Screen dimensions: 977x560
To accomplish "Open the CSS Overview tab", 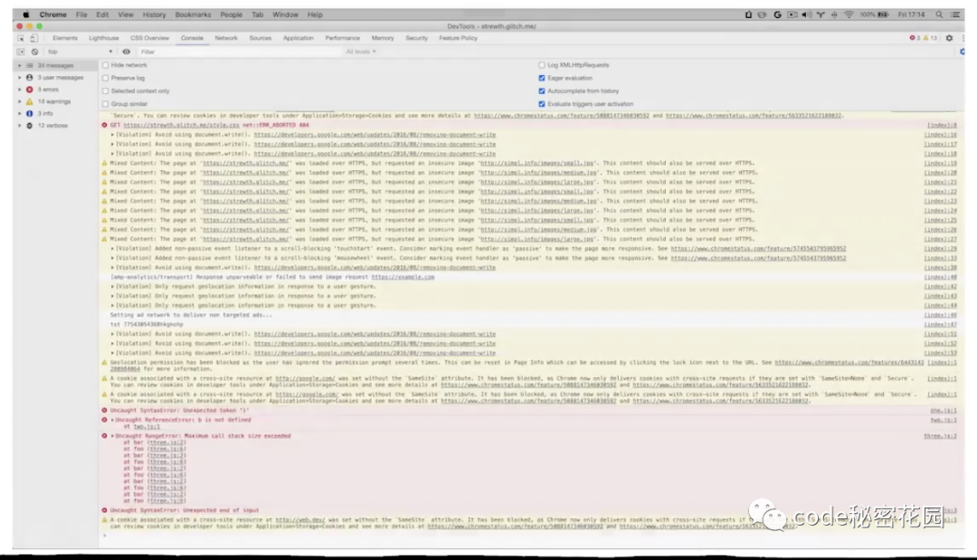I will pos(149,38).
